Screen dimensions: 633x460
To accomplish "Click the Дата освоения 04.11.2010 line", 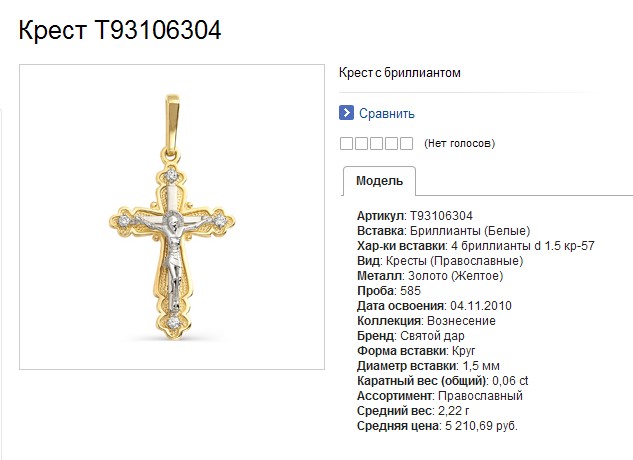I will tap(434, 306).
